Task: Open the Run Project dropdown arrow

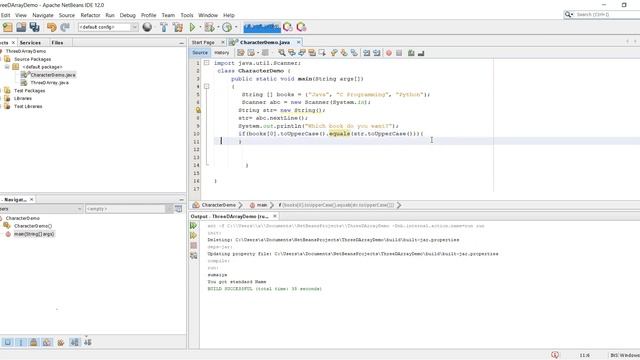Action: click(200, 27)
